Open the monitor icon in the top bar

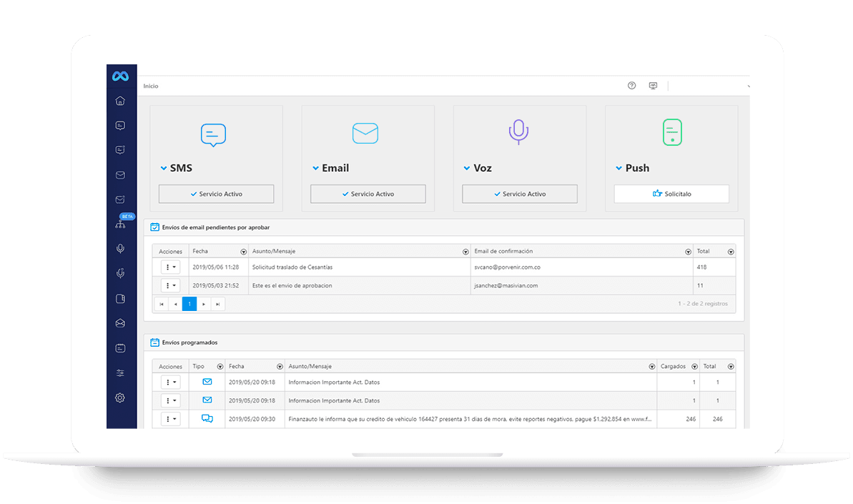[653, 85]
